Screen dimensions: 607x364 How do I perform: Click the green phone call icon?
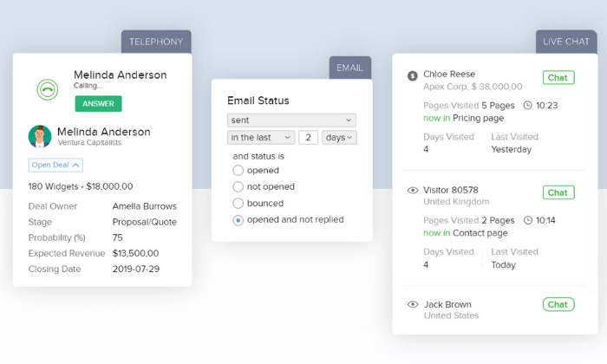coord(47,90)
